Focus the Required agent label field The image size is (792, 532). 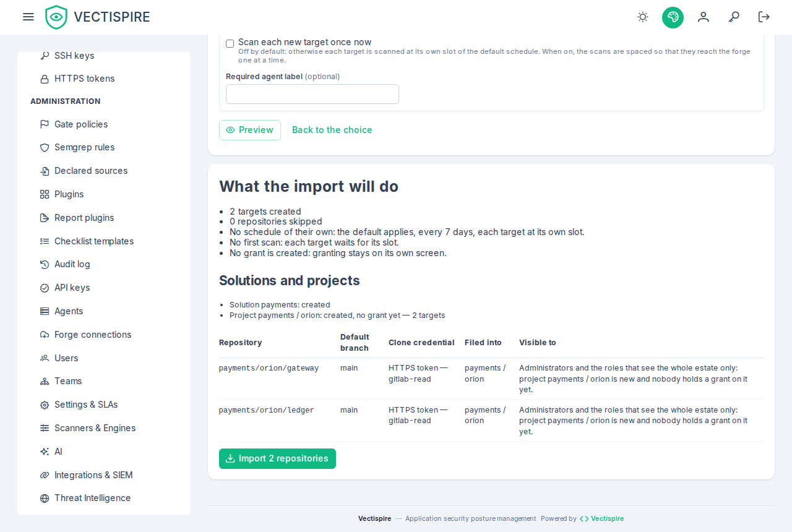(x=312, y=94)
